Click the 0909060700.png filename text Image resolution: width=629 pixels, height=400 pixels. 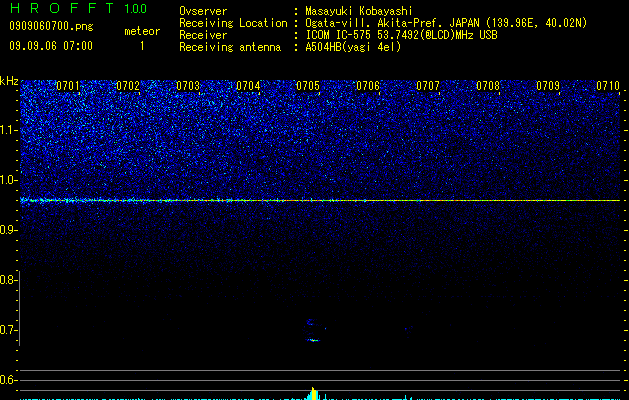coord(51,27)
